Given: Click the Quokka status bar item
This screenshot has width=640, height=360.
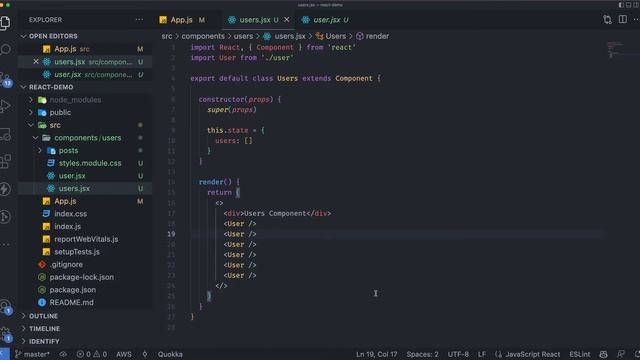Looking at the screenshot, I should (170, 354).
